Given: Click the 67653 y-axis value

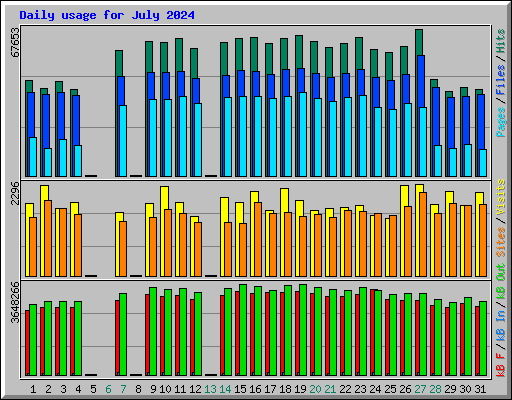Looking at the screenshot, I should pos(15,43).
